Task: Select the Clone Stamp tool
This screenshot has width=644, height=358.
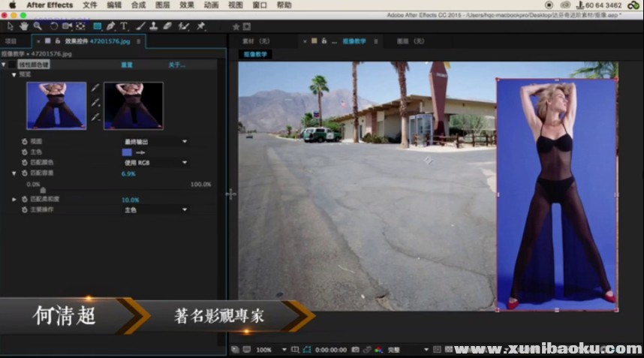Action: (x=154, y=26)
